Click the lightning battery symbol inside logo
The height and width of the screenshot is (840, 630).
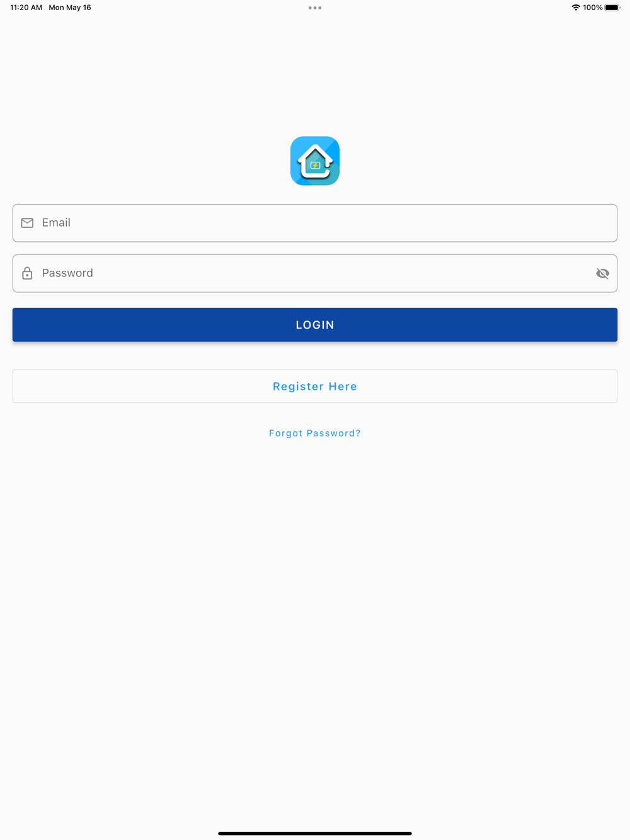(x=315, y=166)
